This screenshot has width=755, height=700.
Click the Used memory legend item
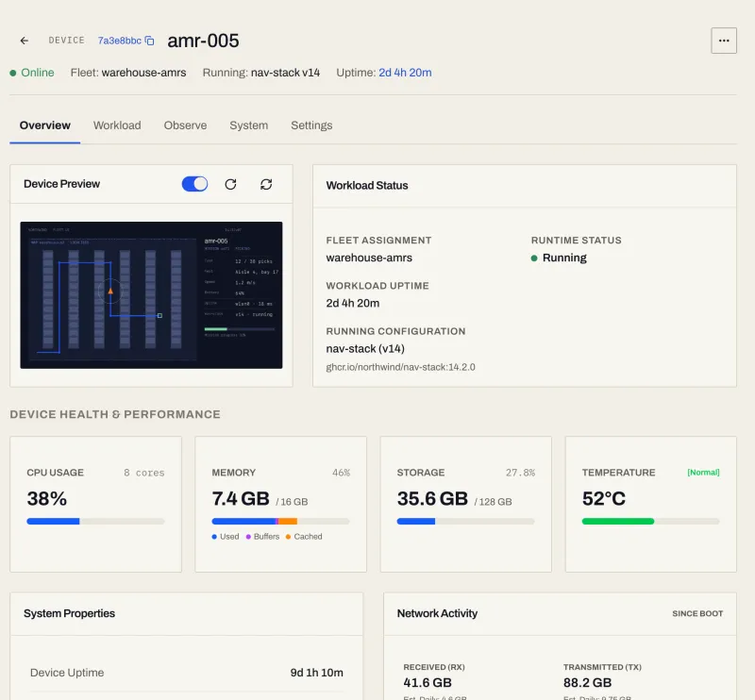(x=226, y=536)
